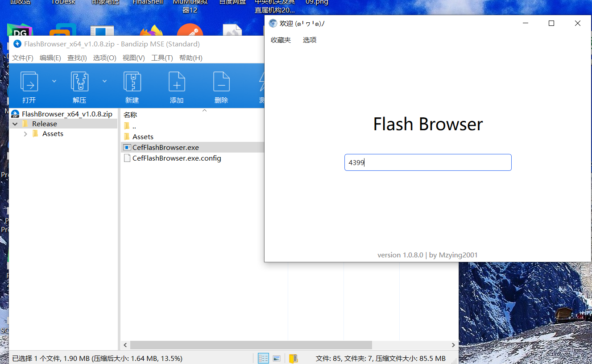The height and width of the screenshot is (364, 592).
Task: Click the details list view icon in status bar
Action: 263,358
